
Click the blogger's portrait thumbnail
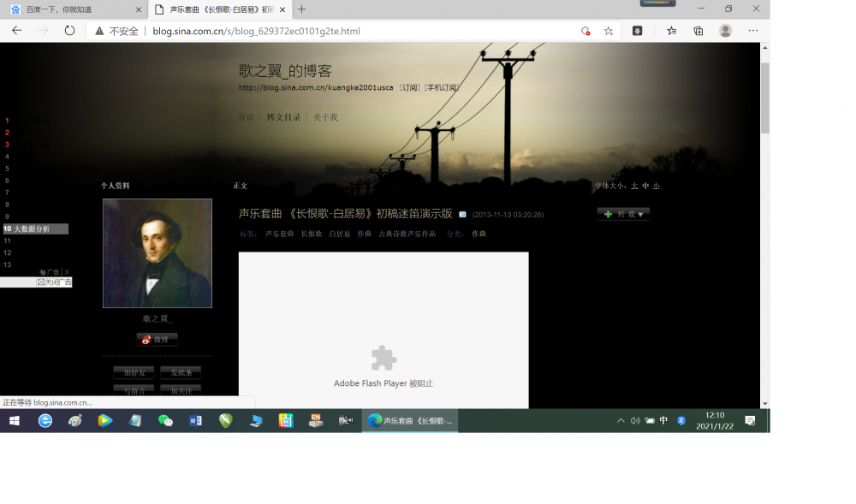(158, 253)
